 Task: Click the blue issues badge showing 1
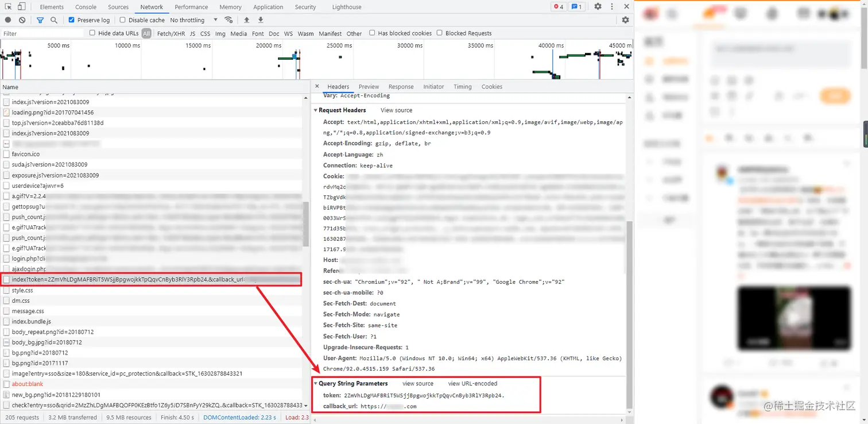[577, 7]
